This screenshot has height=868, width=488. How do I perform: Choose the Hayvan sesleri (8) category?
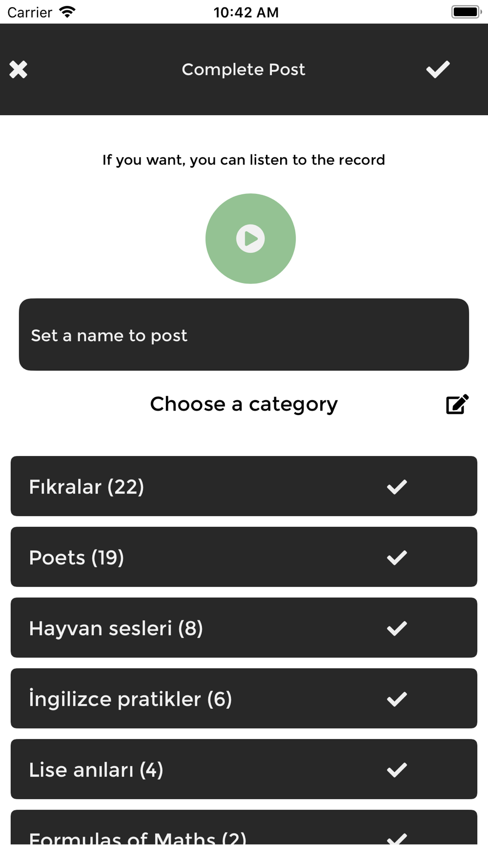tap(195, 628)
